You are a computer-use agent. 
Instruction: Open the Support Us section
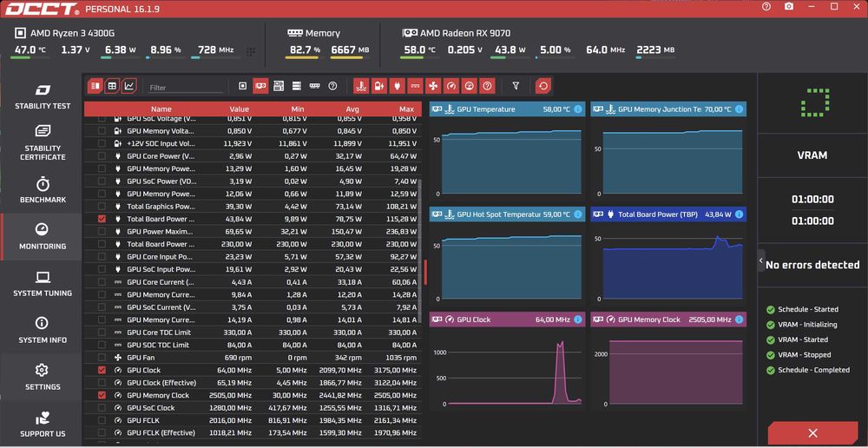(42, 425)
